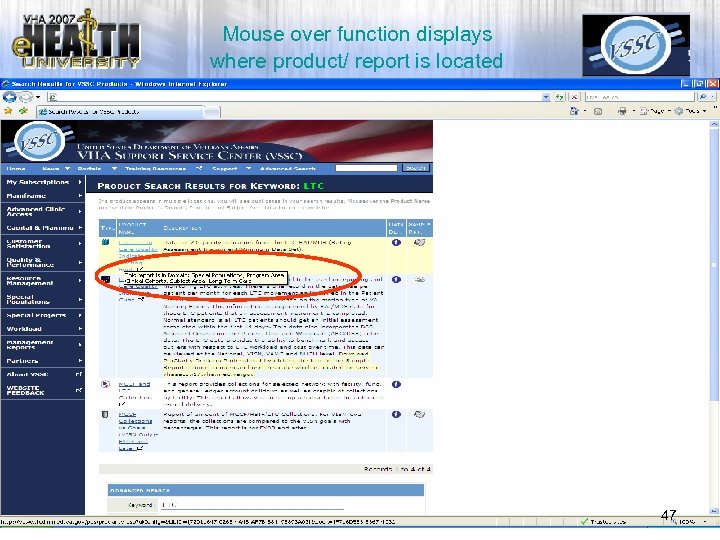
Task: Open the recent pages dropdown beside Forward
Action: point(38,97)
